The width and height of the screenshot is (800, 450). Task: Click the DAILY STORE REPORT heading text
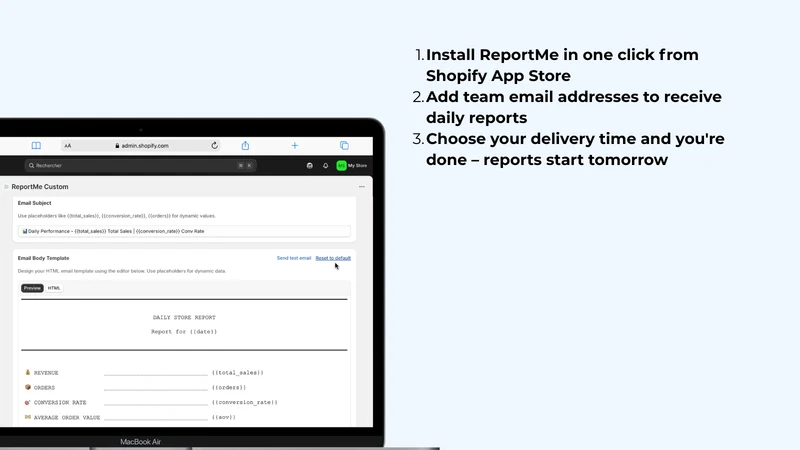[x=184, y=317]
